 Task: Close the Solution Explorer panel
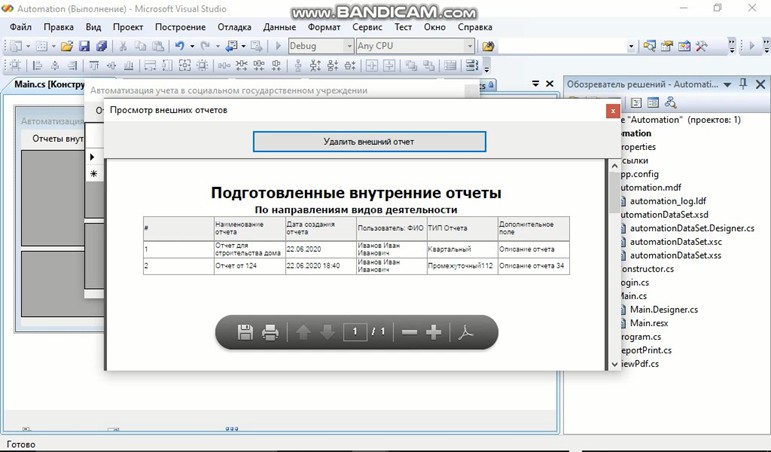(x=760, y=84)
